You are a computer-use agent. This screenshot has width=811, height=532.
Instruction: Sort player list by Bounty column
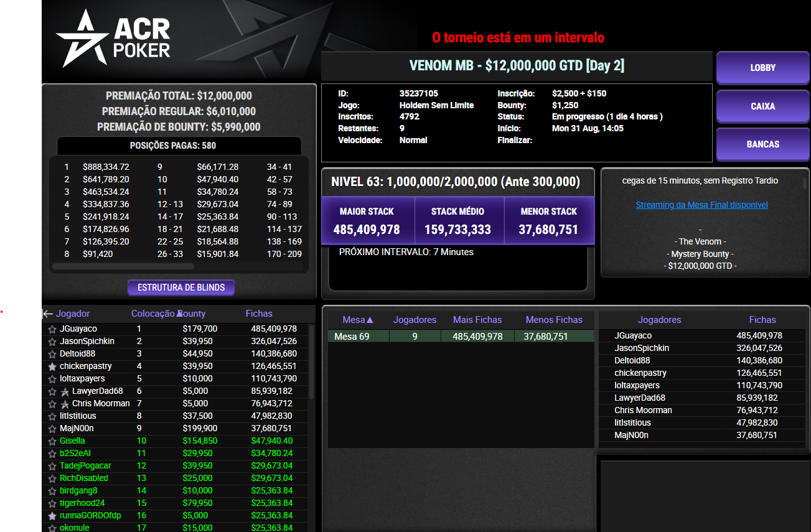tap(192, 314)
